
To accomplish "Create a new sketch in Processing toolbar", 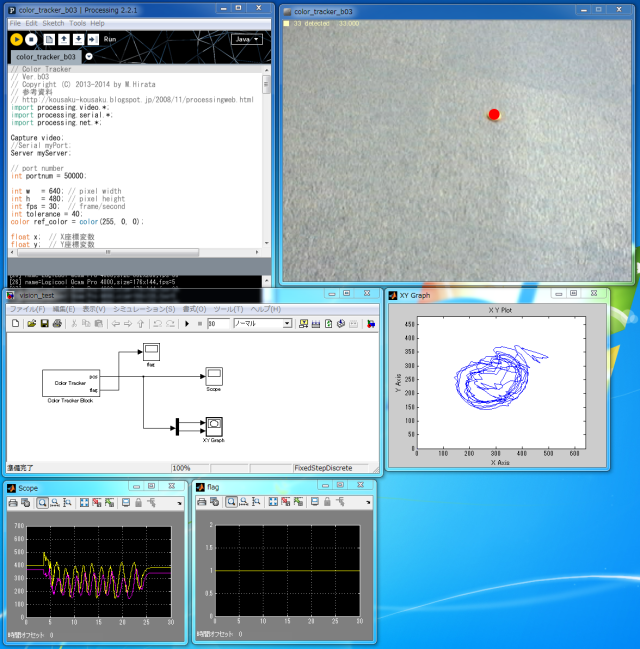I will click(49, 39).
